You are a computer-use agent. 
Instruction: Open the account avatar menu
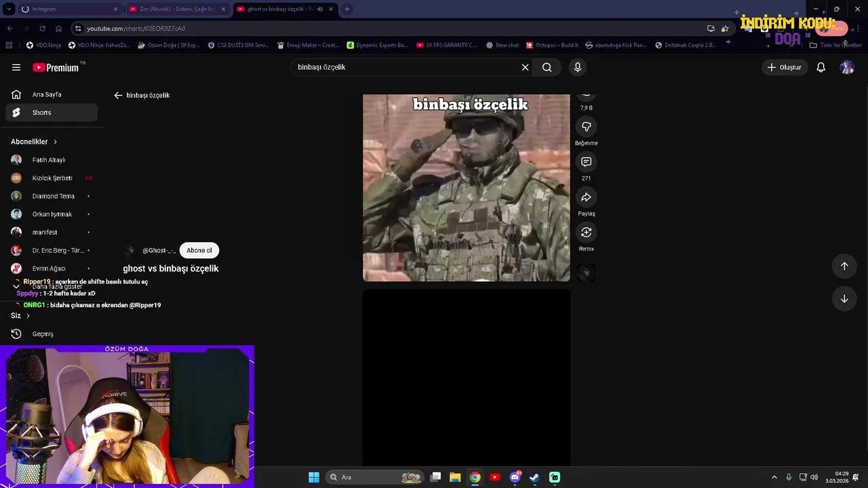847,67
